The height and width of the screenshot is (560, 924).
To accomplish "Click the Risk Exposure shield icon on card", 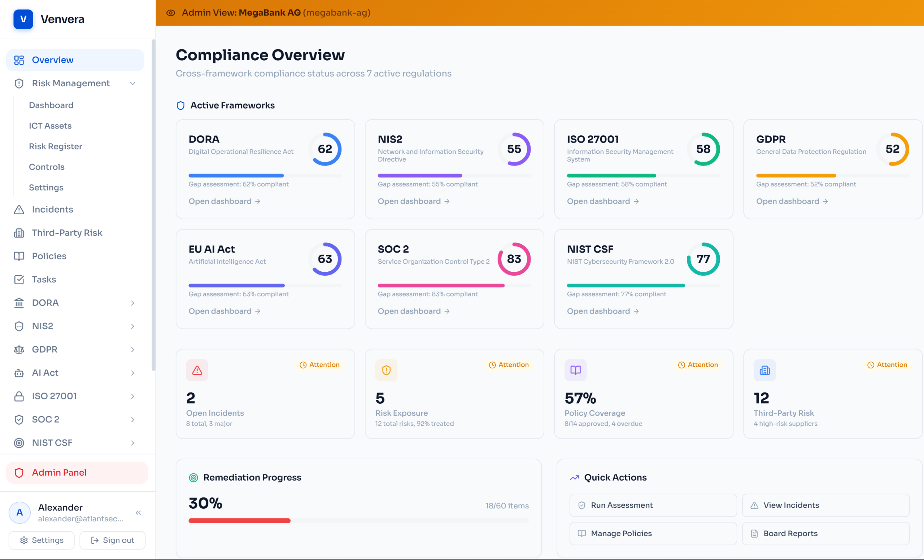I will coord(386,370).
